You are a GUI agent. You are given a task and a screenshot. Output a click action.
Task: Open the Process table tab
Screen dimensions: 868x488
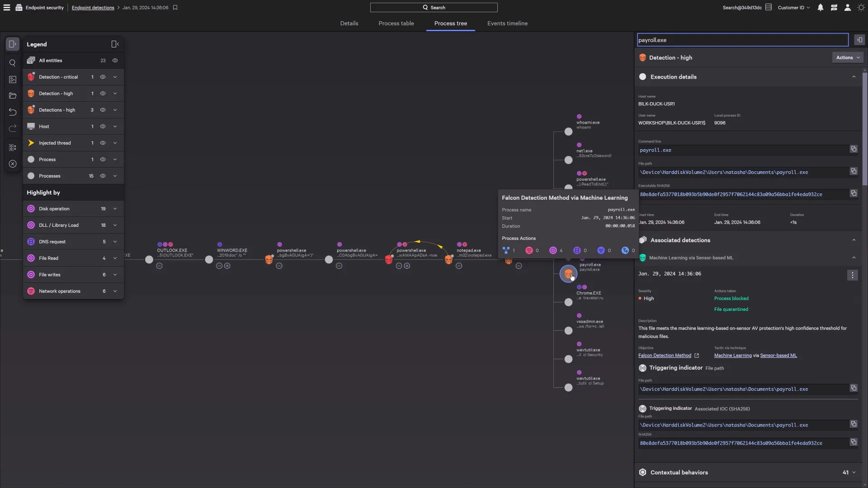tap(396, 23)
